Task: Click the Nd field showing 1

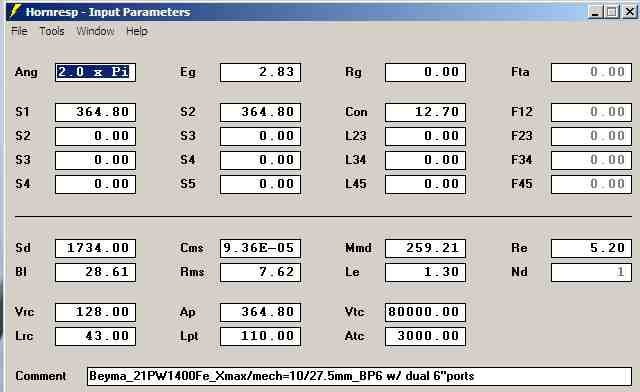Action: pyautogui.click(x=591, y=272)
